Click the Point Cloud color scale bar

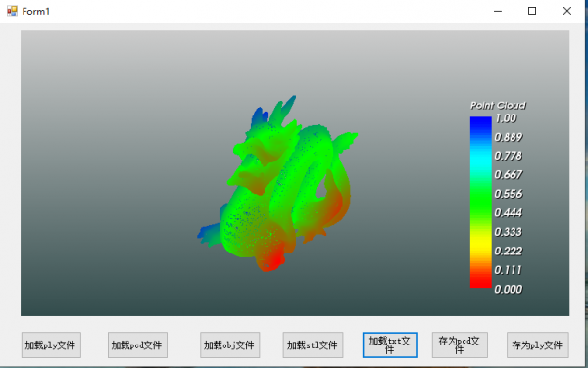pyautogui.click(x=481, y=203)
